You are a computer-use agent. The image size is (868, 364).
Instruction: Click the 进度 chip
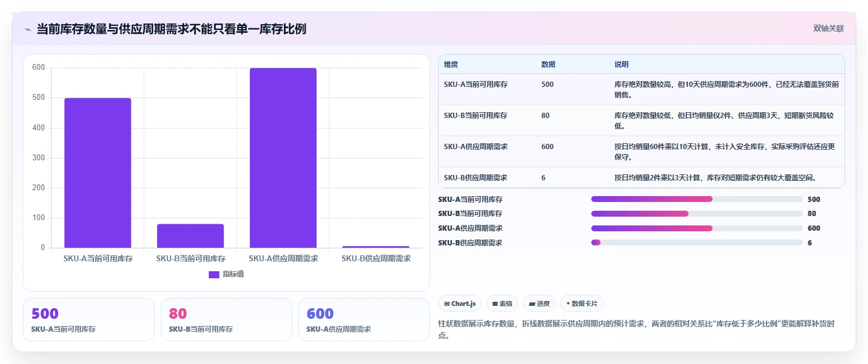539,304
